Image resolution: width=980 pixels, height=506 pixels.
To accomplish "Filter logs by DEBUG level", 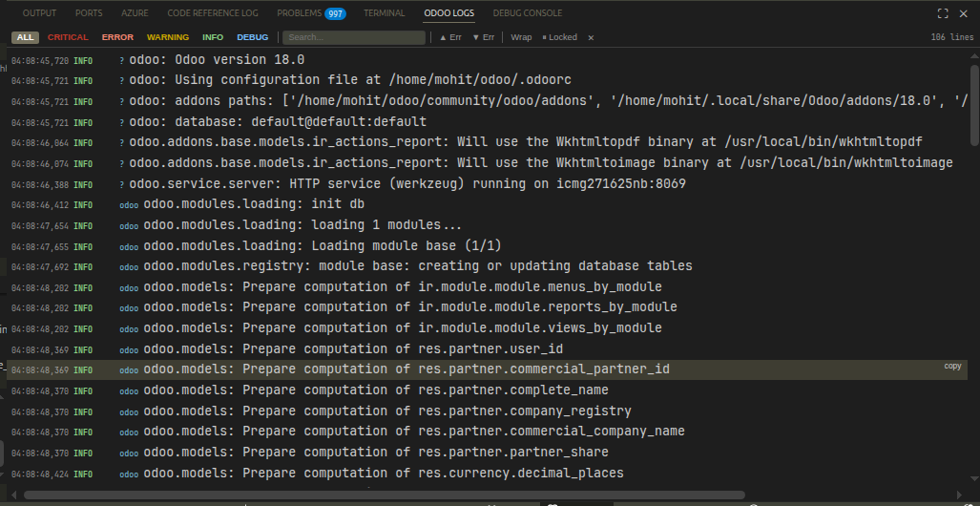I will click(x=253, y=37).
